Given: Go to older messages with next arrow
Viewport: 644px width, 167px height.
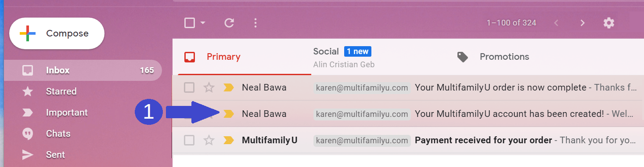Looking at the screenshot, I should point(583,23).
